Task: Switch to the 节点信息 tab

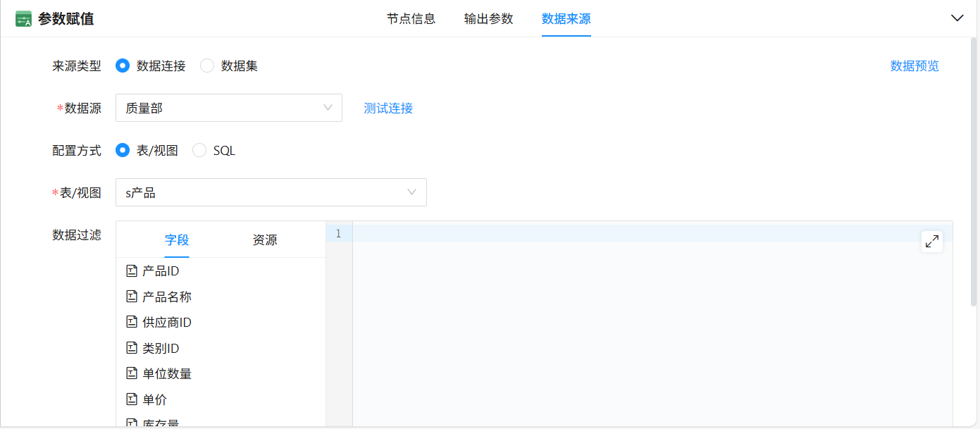Action: (411, 19)
